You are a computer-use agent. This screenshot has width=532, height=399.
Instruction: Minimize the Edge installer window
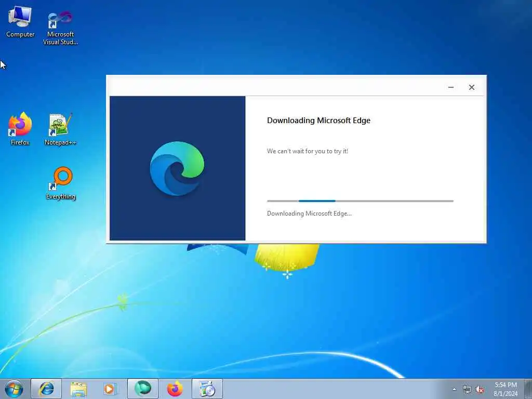coord(451,87)
